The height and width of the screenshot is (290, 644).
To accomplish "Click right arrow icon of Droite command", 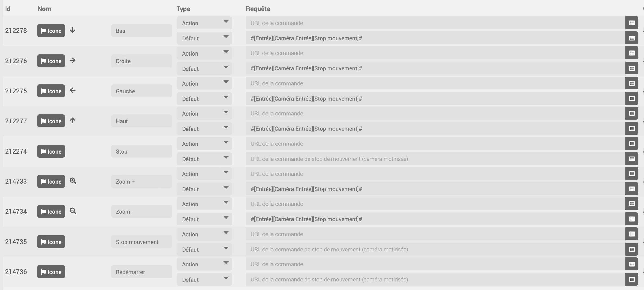I will 73,60.
